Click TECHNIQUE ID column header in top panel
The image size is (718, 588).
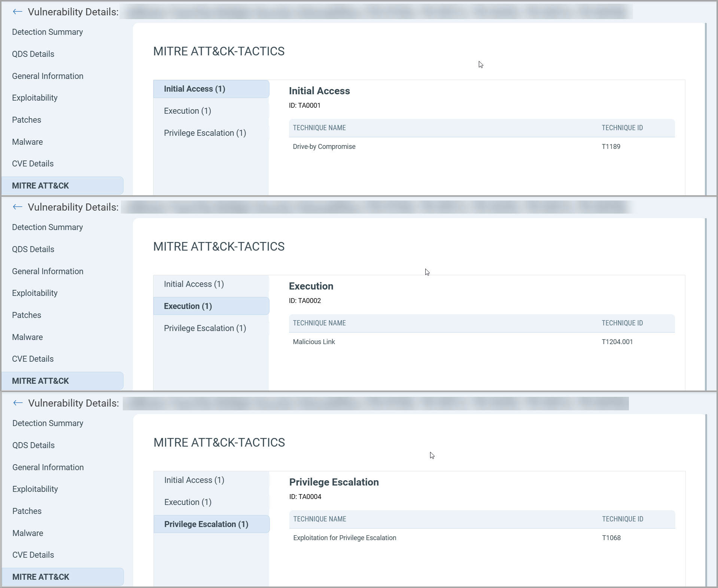(622, 128)
